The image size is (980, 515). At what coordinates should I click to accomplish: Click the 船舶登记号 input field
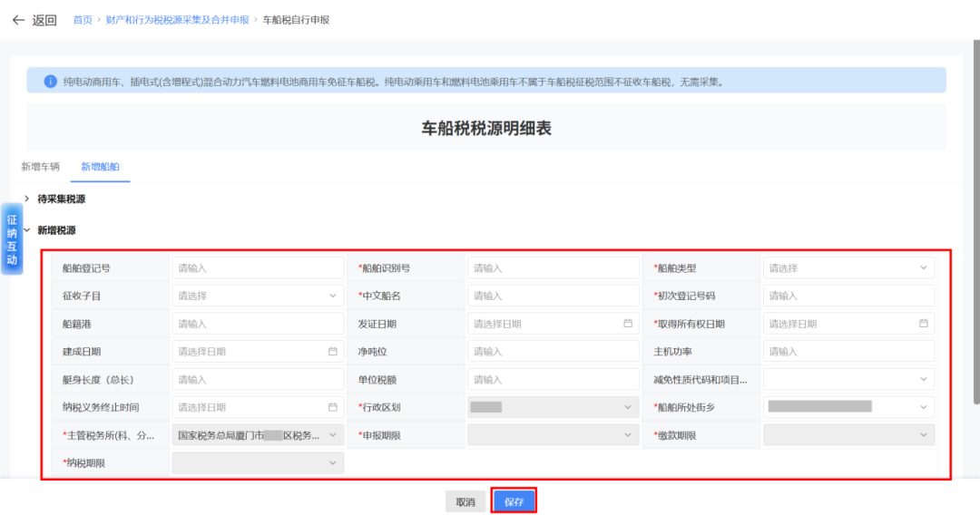[x=258, y=267]
